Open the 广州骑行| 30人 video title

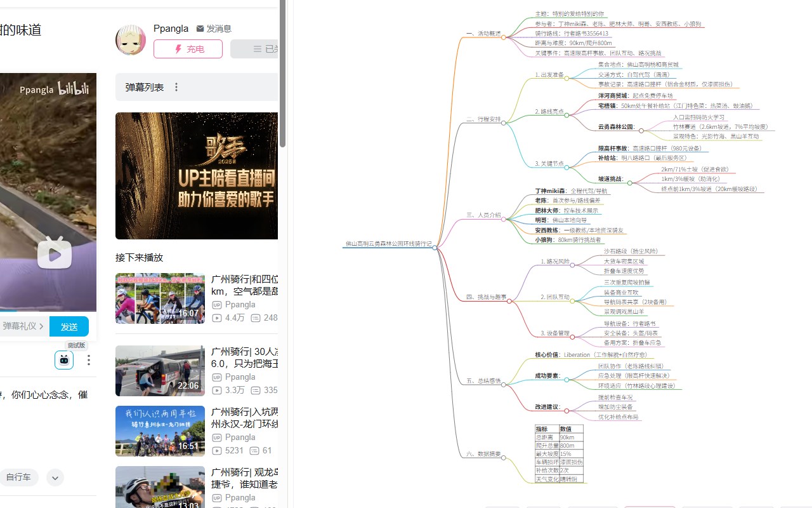coord(244,358)
